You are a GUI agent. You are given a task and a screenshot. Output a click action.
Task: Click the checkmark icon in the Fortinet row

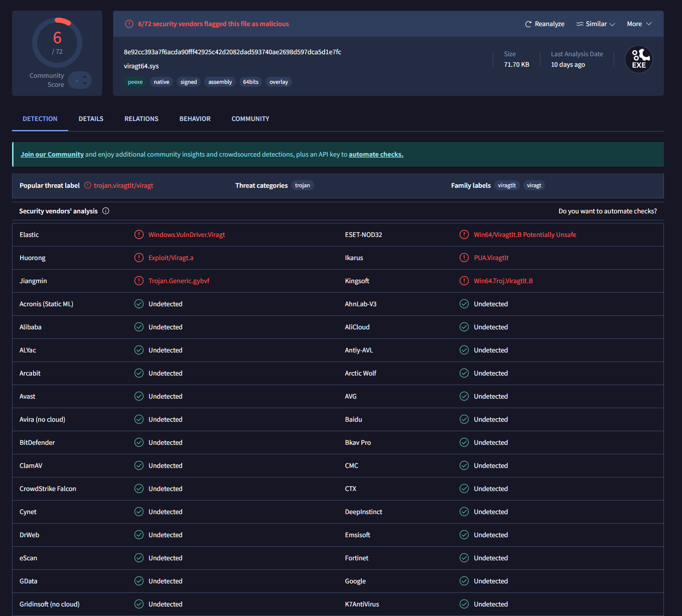(x=464, y=558)
